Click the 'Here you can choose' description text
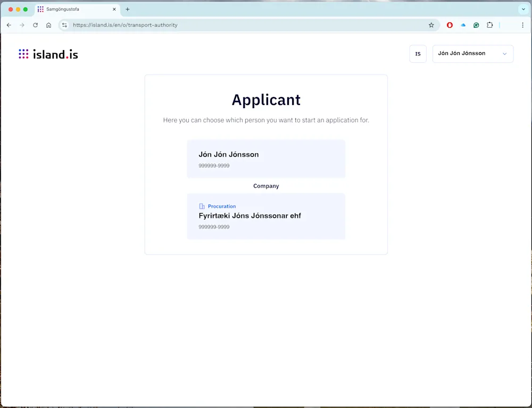 pos(266,120)
